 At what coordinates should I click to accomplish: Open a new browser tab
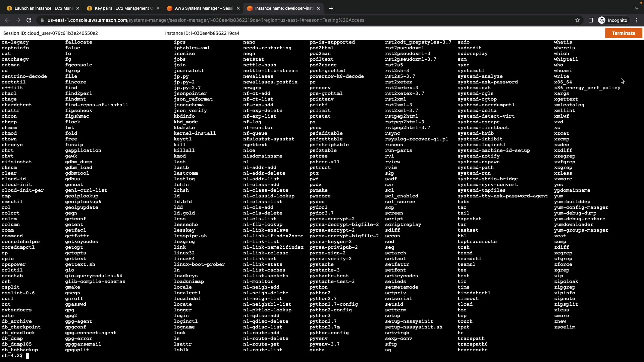coord(331,8)
